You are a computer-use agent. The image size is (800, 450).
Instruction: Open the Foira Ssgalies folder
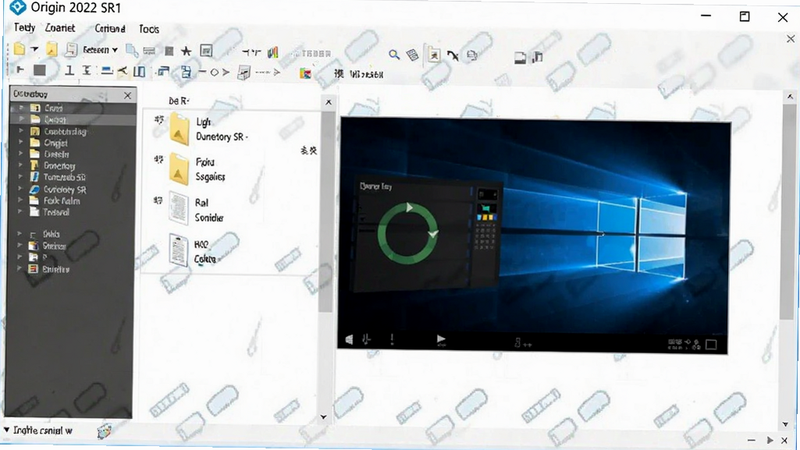[x=197, y=169]
